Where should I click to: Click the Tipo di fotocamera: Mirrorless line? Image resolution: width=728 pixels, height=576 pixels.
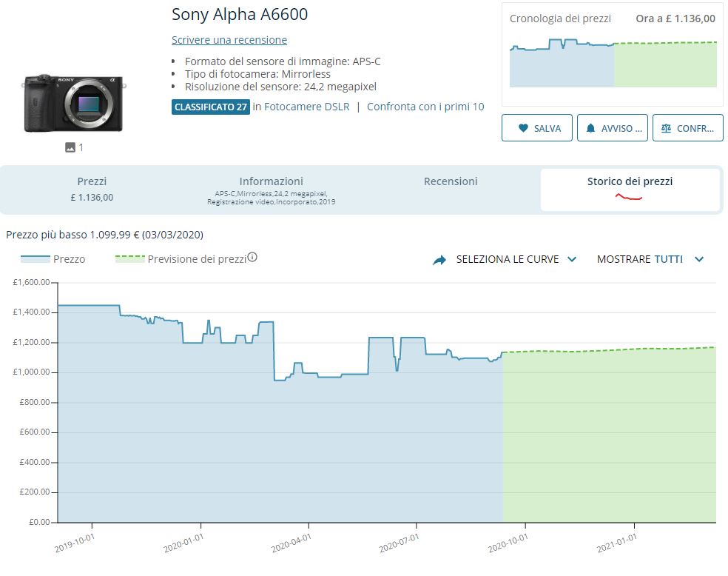[257, 74]
